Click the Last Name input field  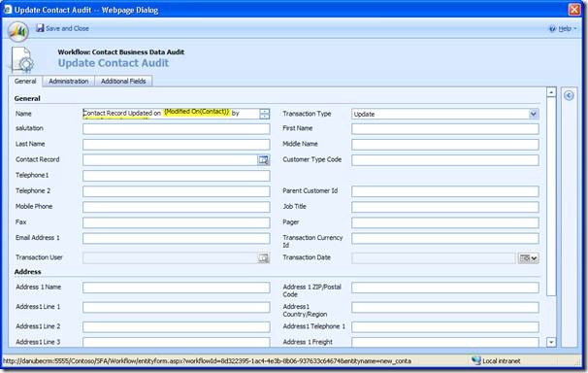click(177, 145)
